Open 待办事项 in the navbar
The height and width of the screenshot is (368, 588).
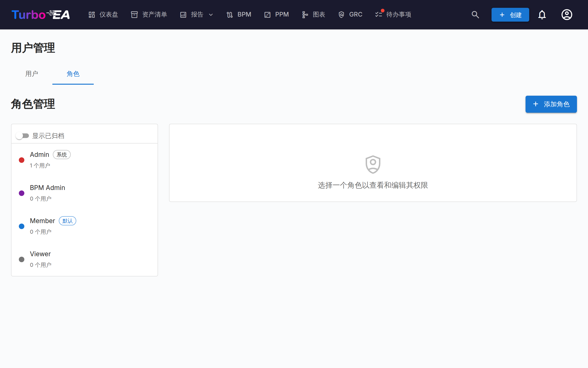tap(393, 14)
